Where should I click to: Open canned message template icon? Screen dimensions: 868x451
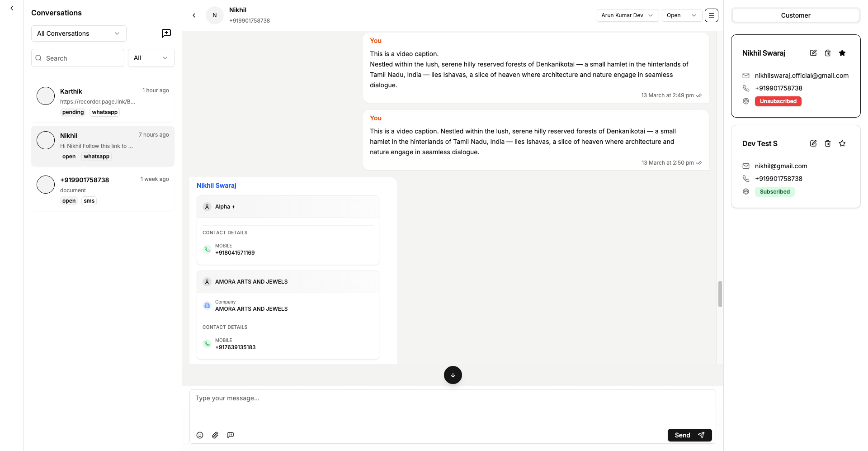click(231, 435)
